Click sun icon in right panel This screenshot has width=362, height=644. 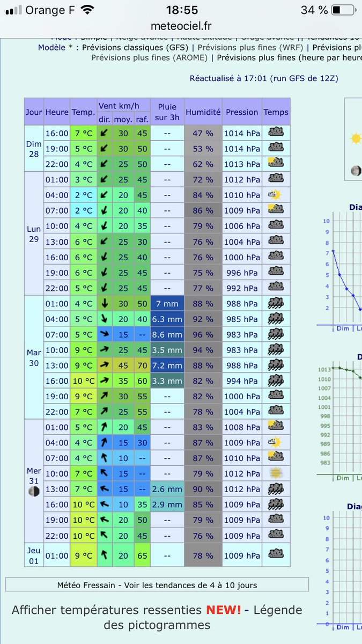coord(356,139)
